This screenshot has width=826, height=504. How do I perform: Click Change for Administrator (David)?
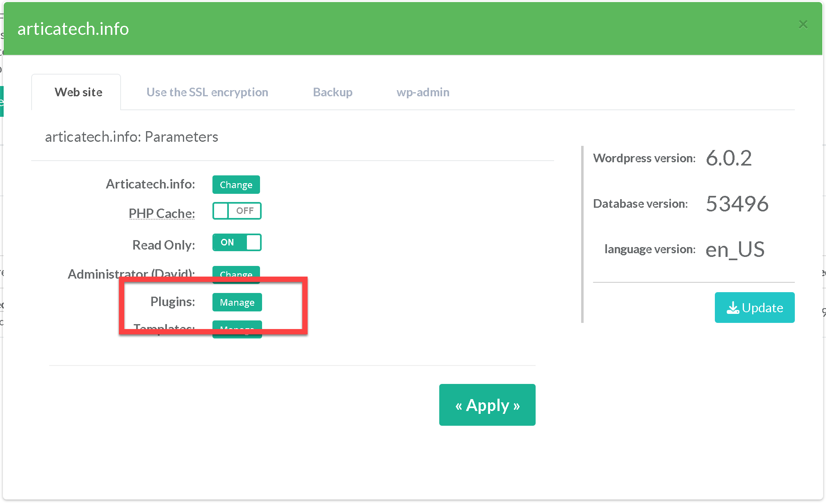tap(236, 272)
